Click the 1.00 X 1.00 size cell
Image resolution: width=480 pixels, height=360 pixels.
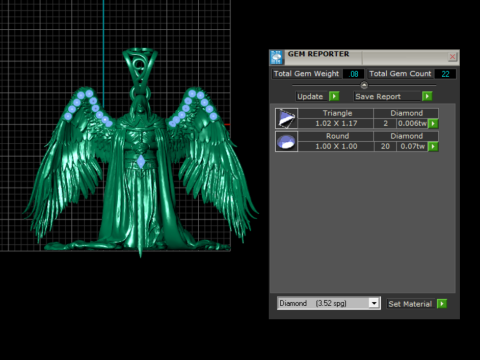336,146
